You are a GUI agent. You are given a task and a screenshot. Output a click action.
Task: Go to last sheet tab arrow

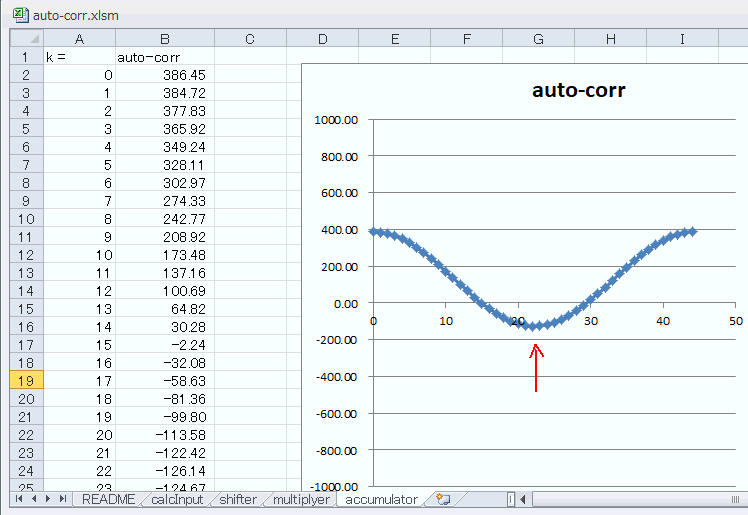click(x=62, y=499)
